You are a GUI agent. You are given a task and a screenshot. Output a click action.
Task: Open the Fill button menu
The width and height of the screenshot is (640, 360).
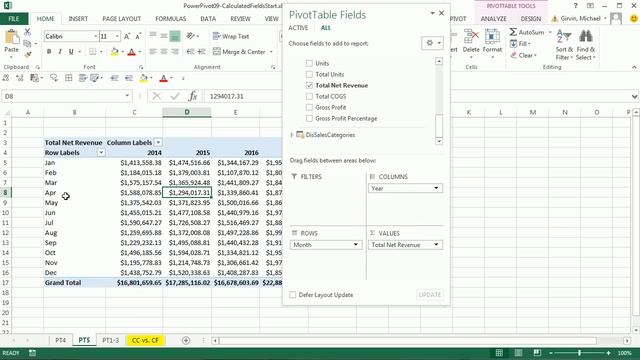click(x=520, y=44)
